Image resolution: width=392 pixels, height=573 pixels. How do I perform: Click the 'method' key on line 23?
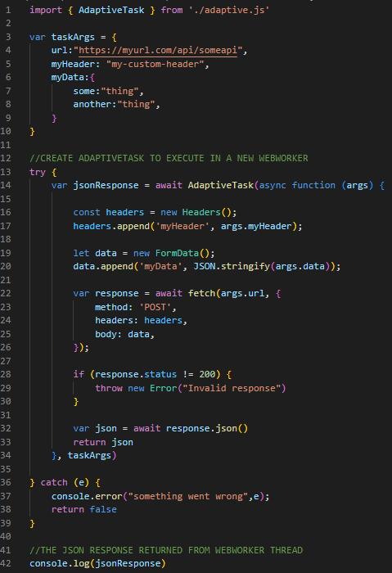[111, 307]
